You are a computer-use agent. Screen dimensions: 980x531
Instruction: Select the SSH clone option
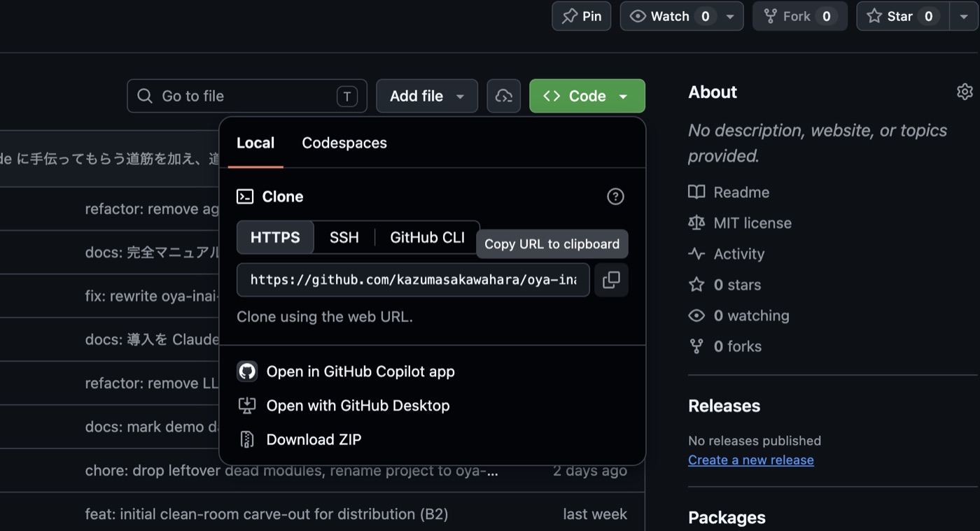click(x=344, y=237)
